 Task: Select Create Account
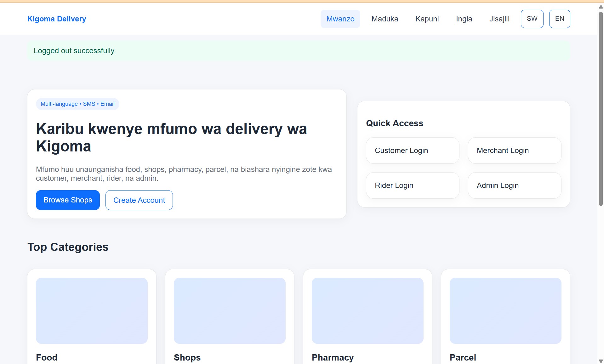pyautogui.click(x=139, y=200)
